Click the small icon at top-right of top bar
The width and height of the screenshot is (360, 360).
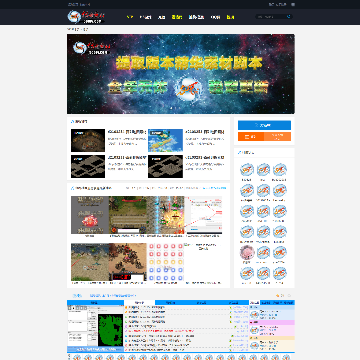293,4
